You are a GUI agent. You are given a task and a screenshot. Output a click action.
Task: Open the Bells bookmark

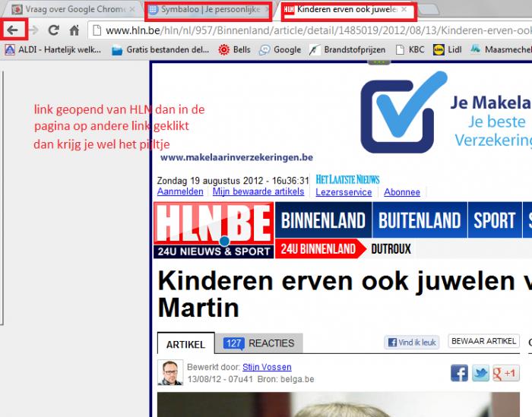tap(234, 50)
